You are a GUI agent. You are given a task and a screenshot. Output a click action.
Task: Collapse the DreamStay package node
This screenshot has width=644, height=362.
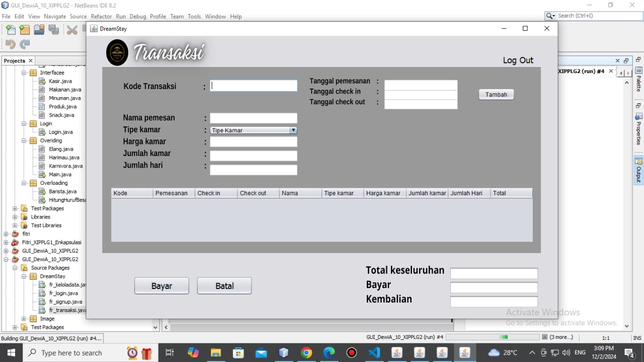point(24,276)
